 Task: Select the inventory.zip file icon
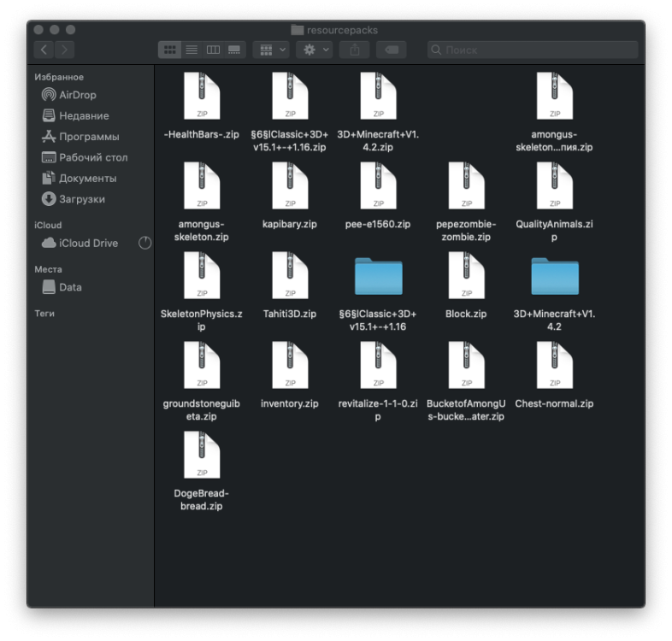(290, 365)
